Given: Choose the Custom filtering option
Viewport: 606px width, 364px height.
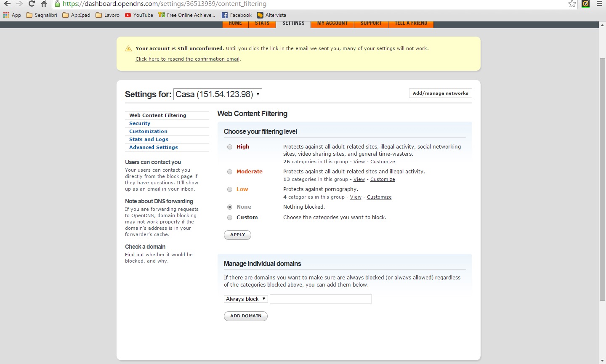Looking at the screenshot, I should [230, 218].
